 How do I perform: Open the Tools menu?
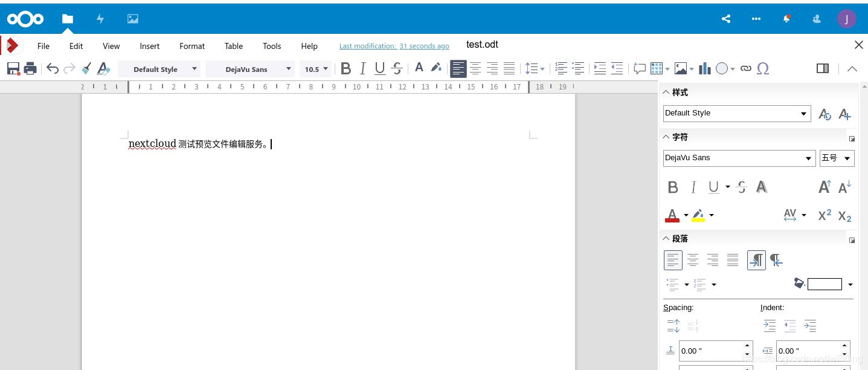[x=272, y=46]
